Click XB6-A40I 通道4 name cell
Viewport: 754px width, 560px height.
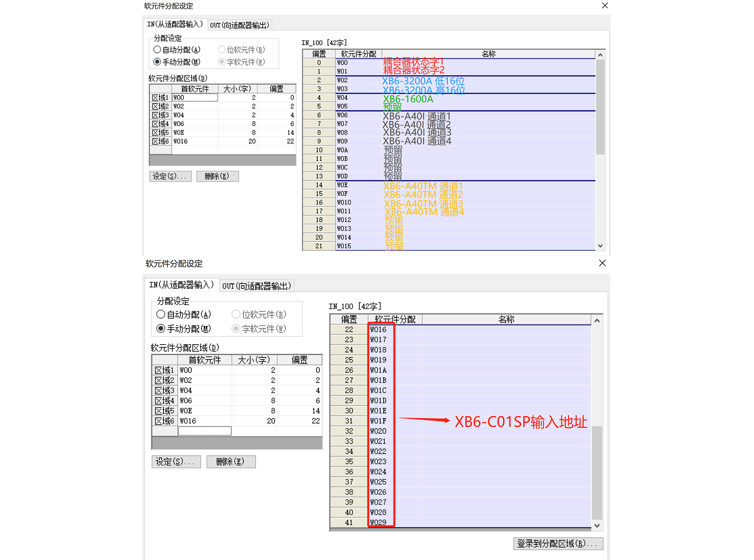point(489,141)
